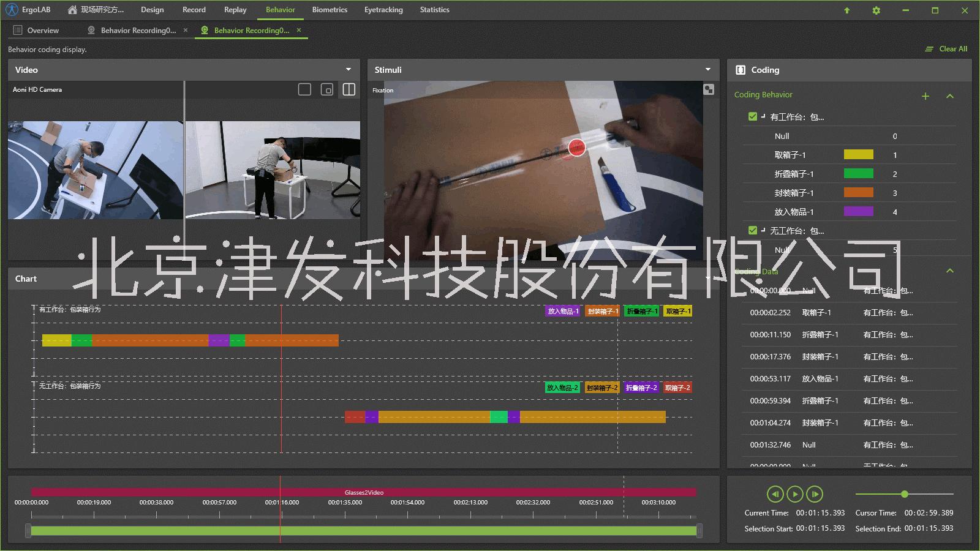Click the Stimuli fullscreen expand icon

709,89
